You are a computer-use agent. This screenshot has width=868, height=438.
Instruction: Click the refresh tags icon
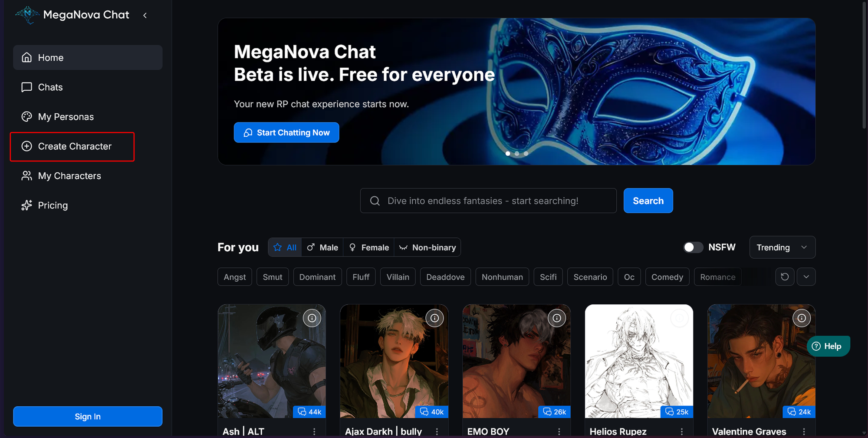[x=785, y=277]
